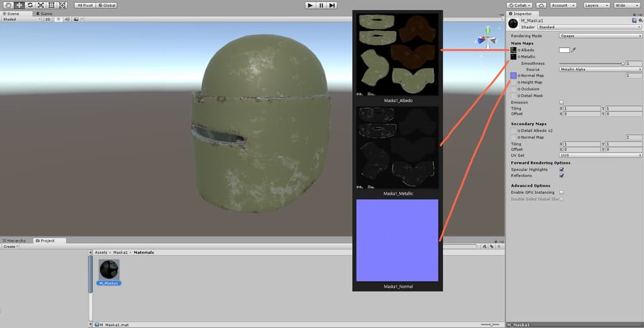The height and width of the screenshot is (328, 644).
Task: Toggle Reflections checkbox
Action: coord(562,176)
